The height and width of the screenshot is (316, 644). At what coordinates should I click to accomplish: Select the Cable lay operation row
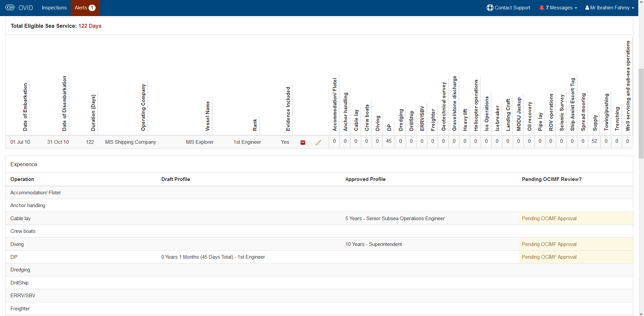pos(319,218)
